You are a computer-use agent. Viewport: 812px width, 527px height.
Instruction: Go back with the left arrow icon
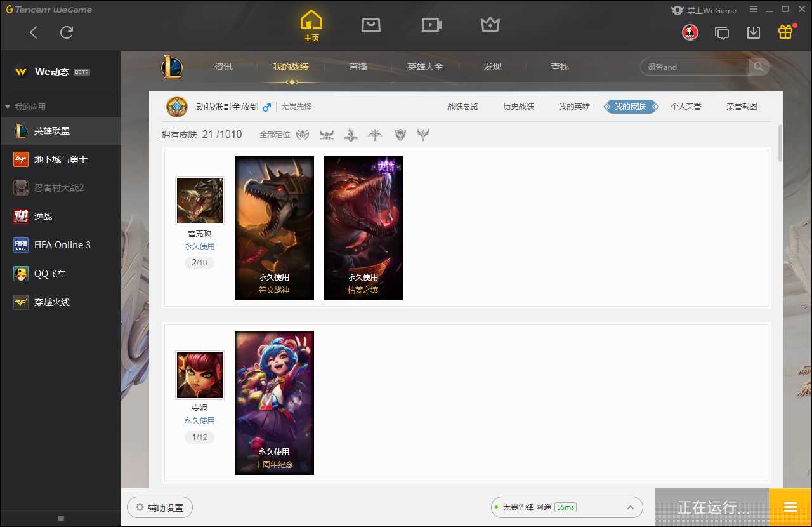tap(34, 32)
